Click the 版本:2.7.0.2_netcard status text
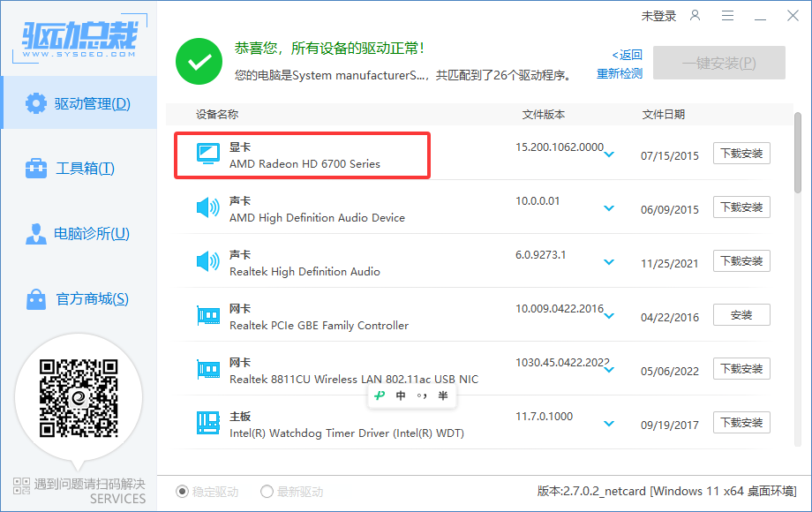This screenshot has height=512, width=812. pyautogui.click(x=666, y=491)
